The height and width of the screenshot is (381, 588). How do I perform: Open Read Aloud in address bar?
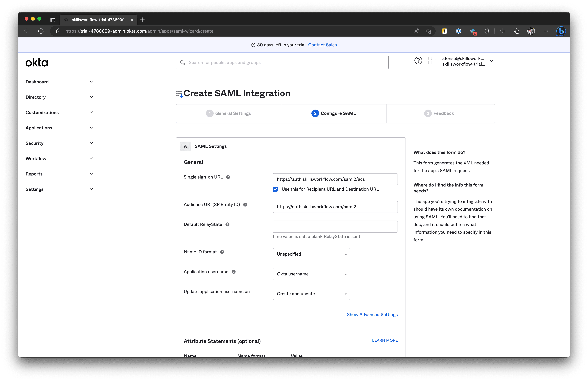(x=417, y=31)
